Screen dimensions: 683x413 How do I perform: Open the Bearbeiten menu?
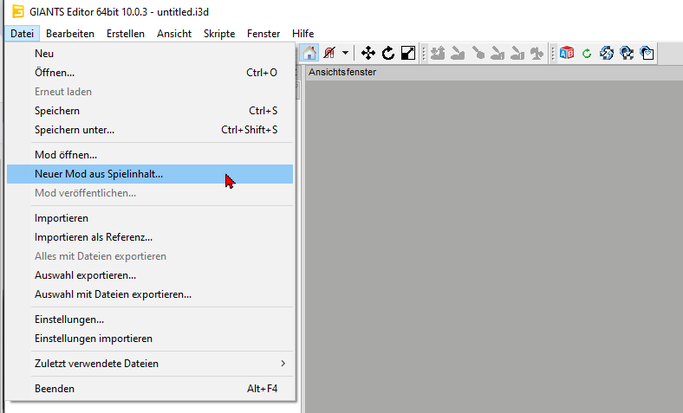(x=70, y=34)
